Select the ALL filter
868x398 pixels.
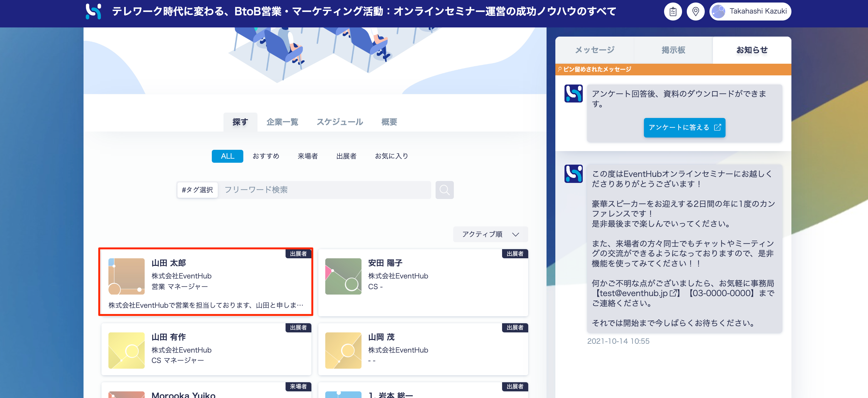pyautogui.click(x=227, y=156)
